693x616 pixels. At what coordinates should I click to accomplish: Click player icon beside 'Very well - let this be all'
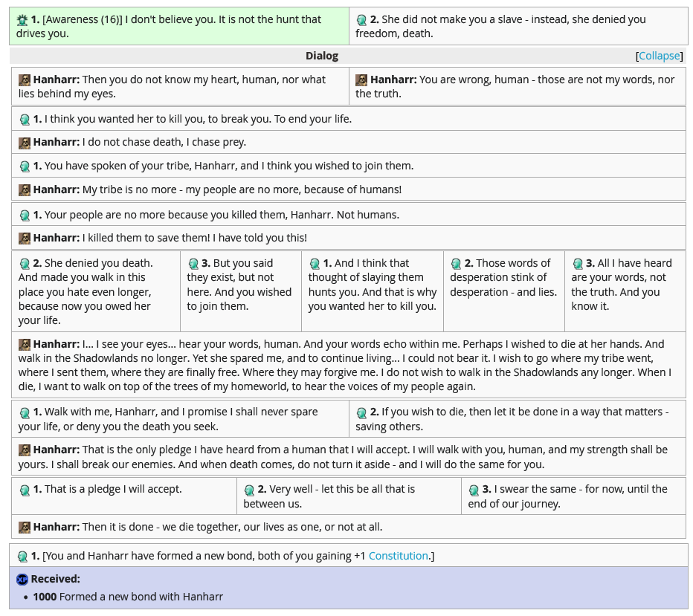point(249,490)
